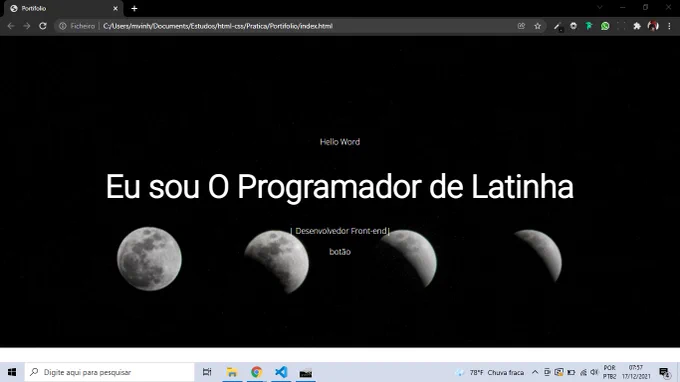Open the Extensions puzzle menu
680x382 pixels.
click(x=637, y=26)
